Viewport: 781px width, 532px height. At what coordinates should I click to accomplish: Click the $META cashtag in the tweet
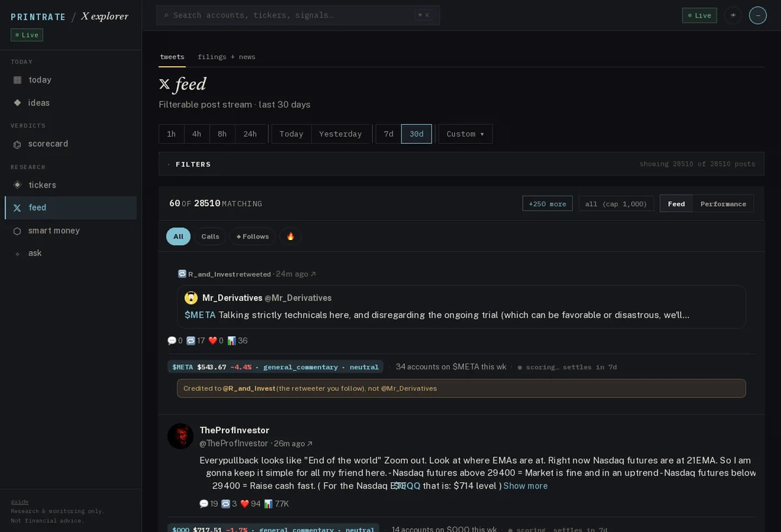(200, 315)
